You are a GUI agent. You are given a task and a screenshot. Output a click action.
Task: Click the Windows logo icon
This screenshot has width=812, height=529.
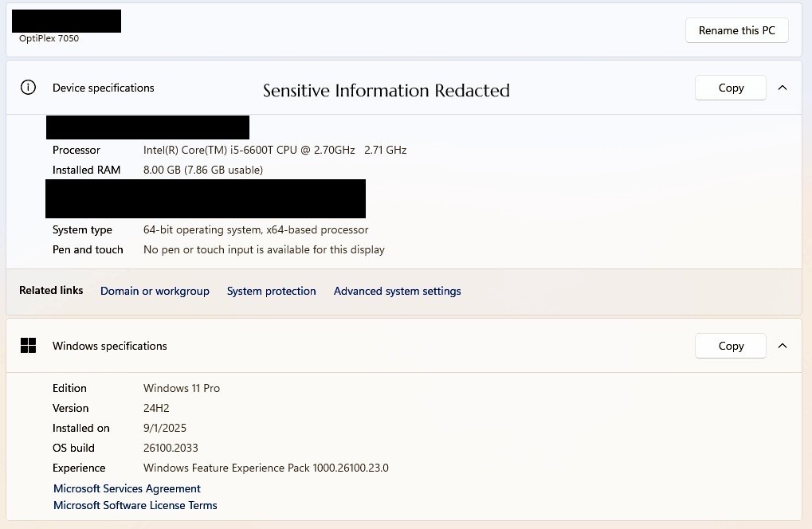(x=28, y=346)
